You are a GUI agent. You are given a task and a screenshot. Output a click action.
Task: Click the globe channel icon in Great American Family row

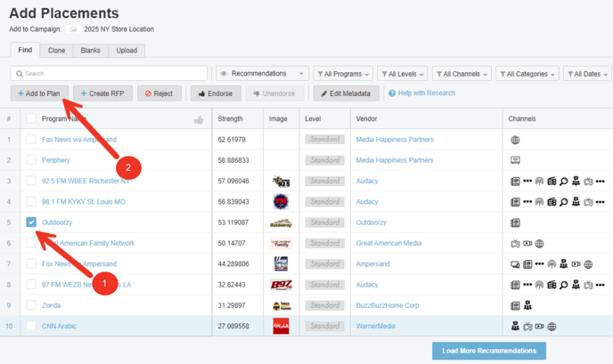(540, 244)
